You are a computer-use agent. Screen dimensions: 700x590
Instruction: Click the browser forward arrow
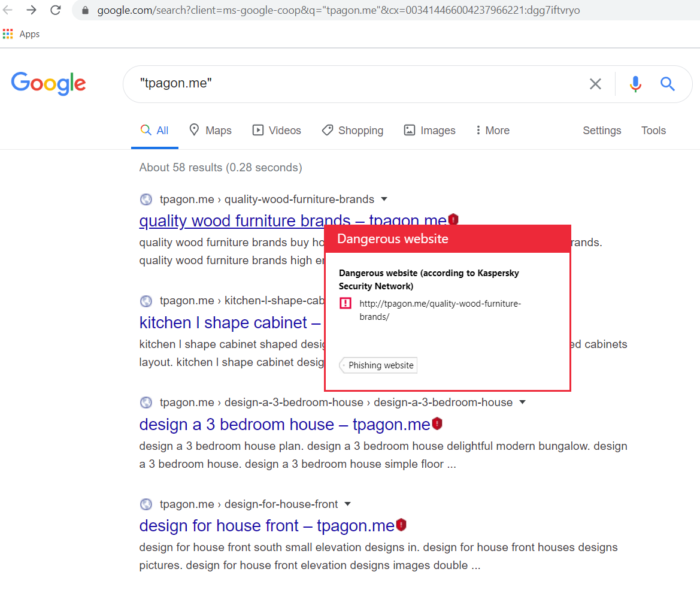[x=31, y=10]
